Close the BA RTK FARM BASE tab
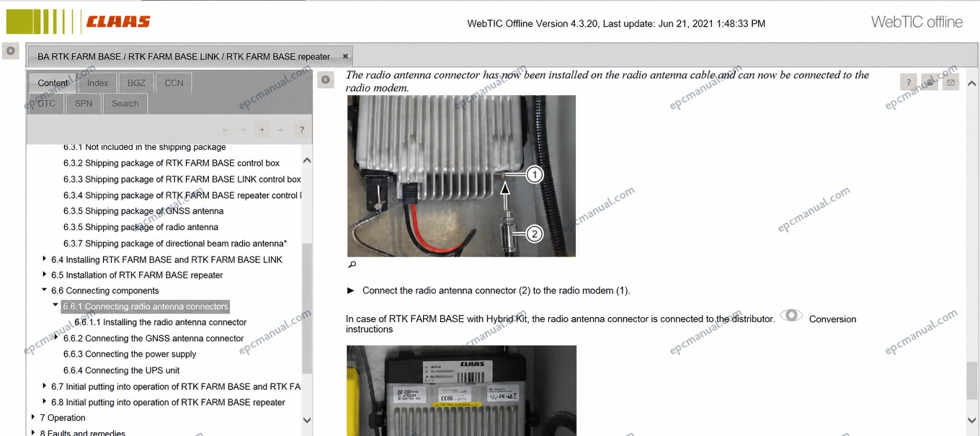 pyautogui.click(x=345, y=56)
